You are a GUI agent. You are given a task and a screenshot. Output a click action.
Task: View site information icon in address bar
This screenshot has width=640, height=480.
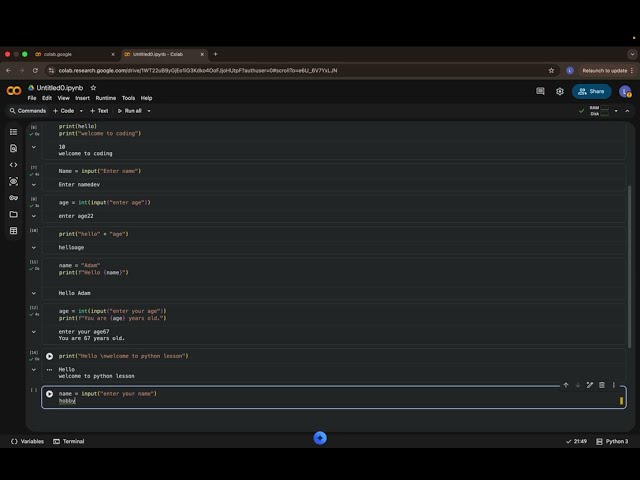click(51, 71)
